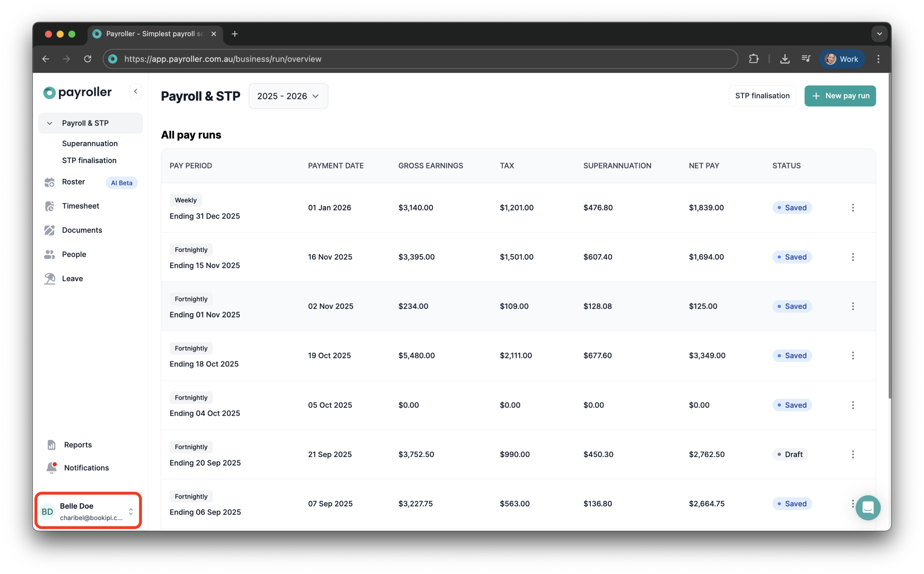This screenshot has height=574, width=924.
Task: Open the Superannuation menu item
Action: tap(90, 143)
